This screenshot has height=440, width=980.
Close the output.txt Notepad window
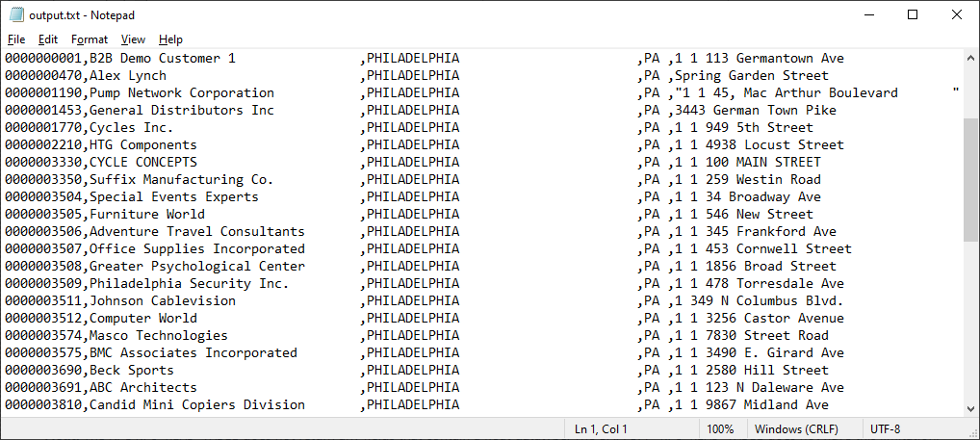coord(957,14)
